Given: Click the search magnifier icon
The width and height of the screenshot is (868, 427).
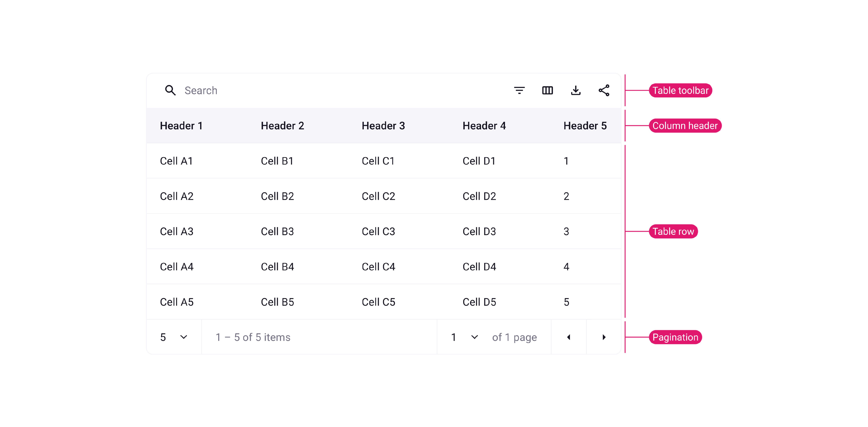Looking at the screenshot, I should [x=170, y=90].
